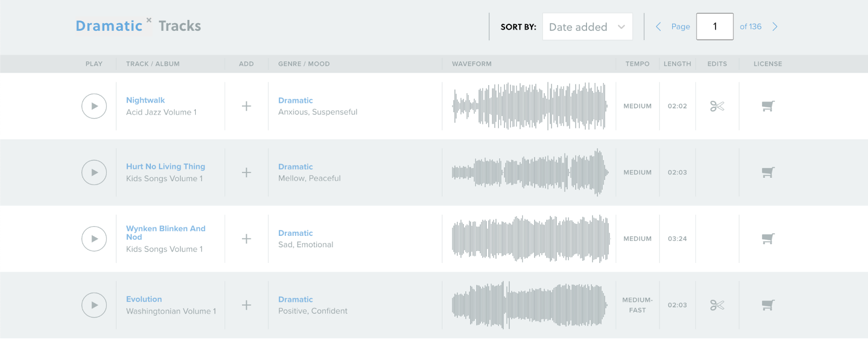Screen dimensions: 868x340
Task: Sort by the TRACK / ALBUM column header
Action: click(152, 63)
